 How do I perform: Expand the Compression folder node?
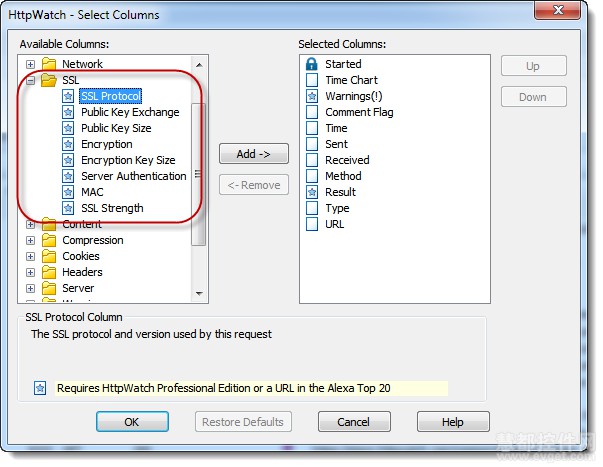coord(30,240)
